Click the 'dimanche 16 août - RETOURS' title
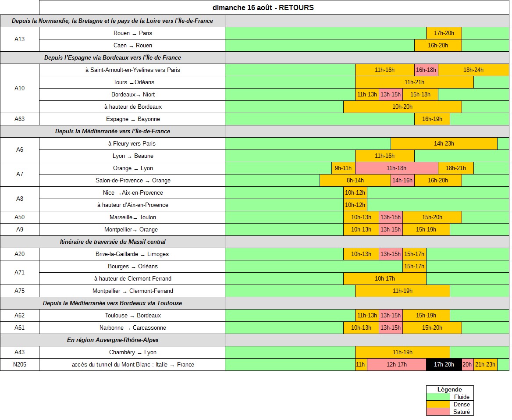Screen dimensions: 512x420 [263, 7]
